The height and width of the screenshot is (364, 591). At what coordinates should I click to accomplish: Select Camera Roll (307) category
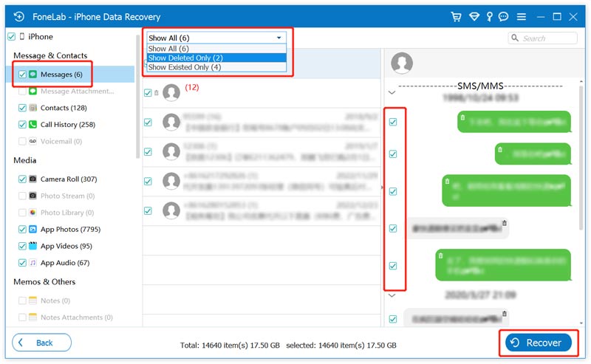[69, 179]
